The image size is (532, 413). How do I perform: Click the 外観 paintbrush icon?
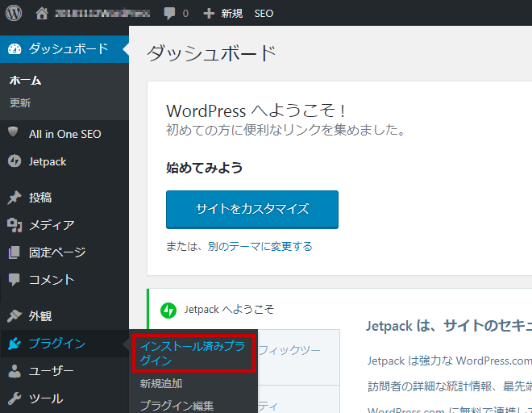15,316
